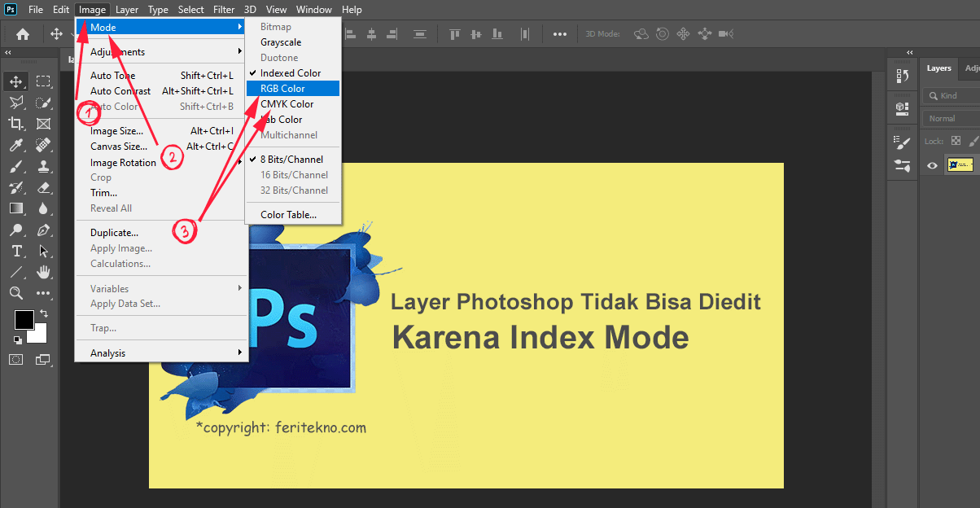This screenshot has width=980, height=508.
Task: Select the Clone Stamp tool
Action: point(43,166)
